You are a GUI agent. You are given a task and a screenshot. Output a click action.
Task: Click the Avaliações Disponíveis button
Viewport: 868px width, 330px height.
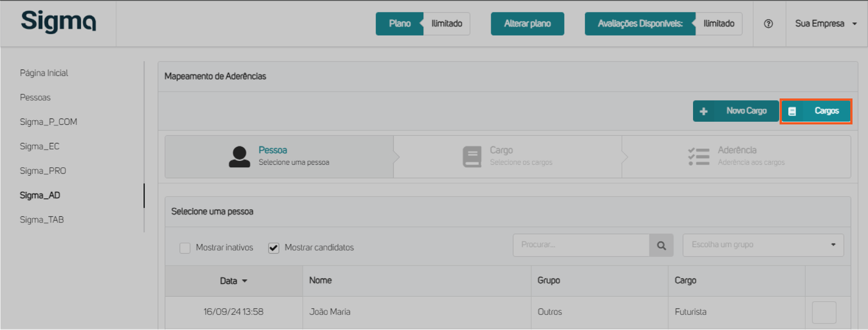(640, 24)
